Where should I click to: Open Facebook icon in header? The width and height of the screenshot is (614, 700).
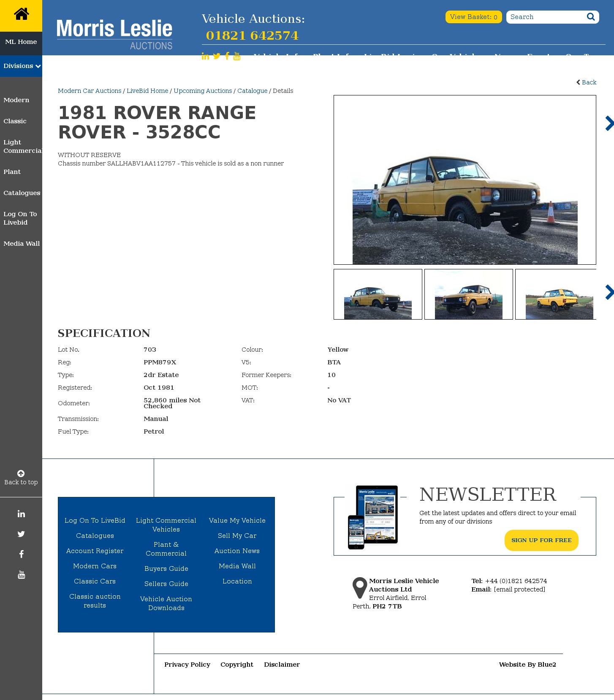[227, 56]
